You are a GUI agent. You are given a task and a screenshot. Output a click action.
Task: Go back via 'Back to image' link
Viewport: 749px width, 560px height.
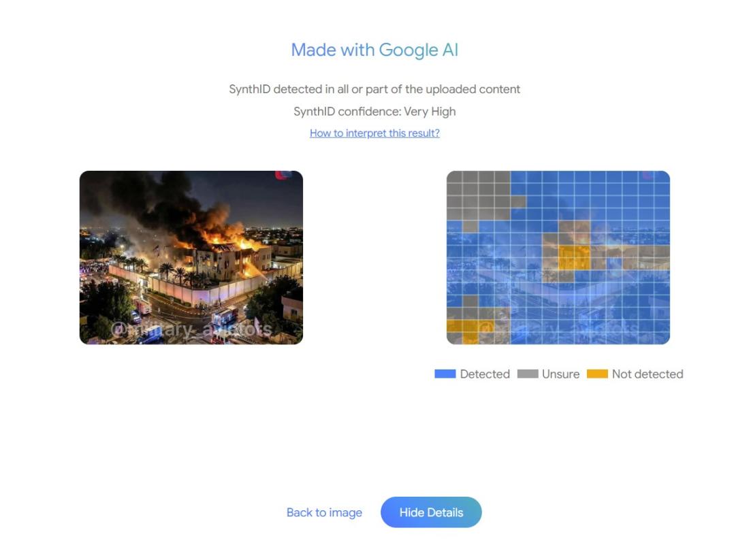(x=324, y=512)
